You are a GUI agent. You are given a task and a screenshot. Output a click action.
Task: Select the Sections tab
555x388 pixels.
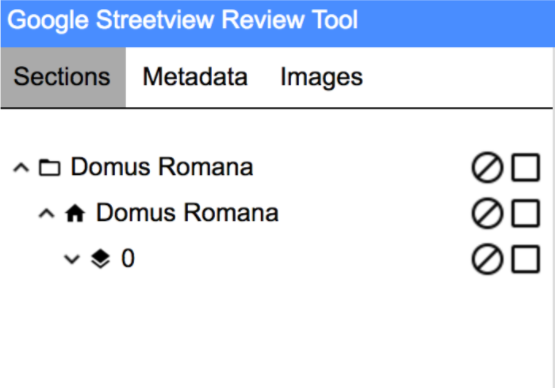click(x=63, y=77)
